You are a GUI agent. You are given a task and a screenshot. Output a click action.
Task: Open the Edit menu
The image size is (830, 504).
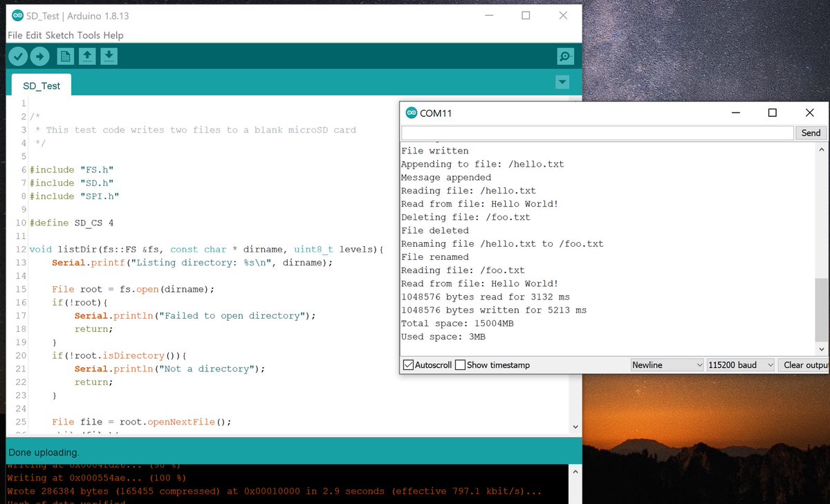coord(35,35)
